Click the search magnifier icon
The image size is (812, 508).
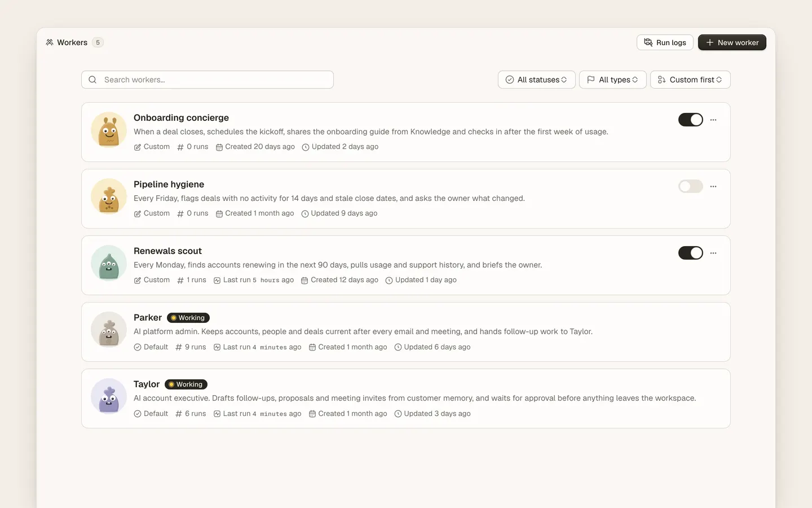click(92, 80)
